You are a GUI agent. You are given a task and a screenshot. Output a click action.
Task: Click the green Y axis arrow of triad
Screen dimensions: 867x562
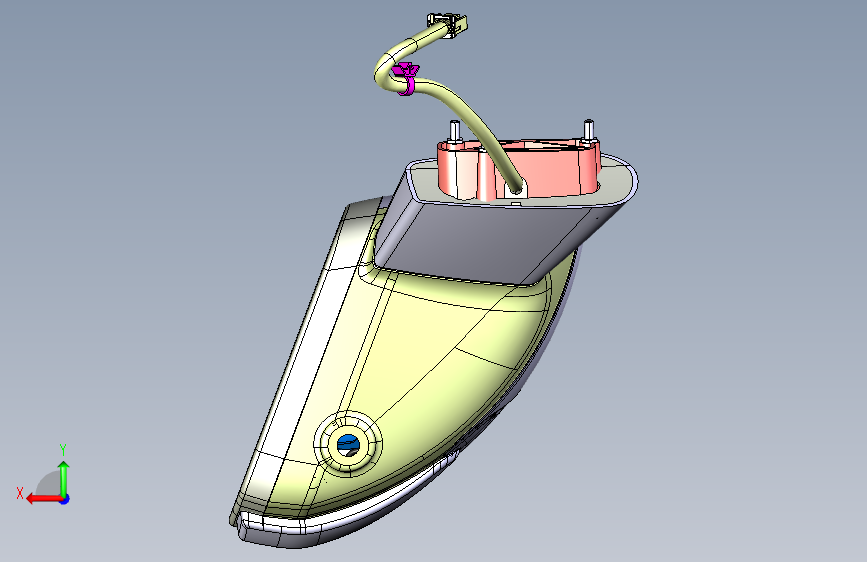point(64,478)
